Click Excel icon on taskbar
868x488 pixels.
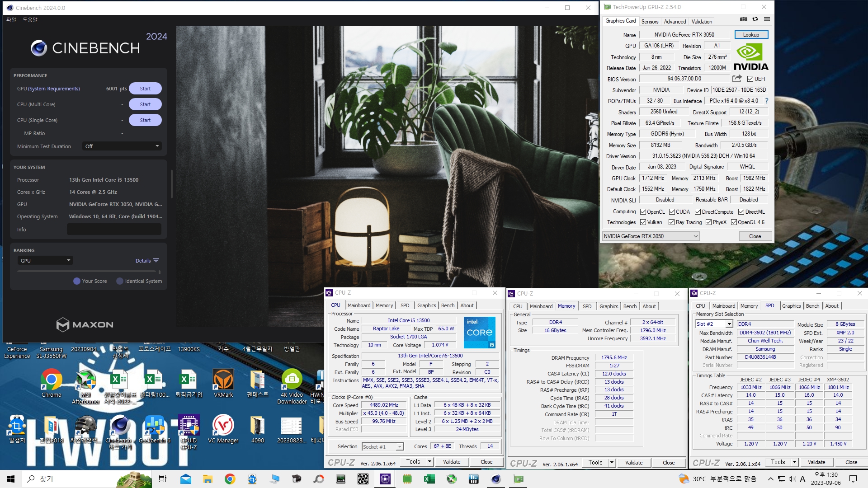coord(429,479)
